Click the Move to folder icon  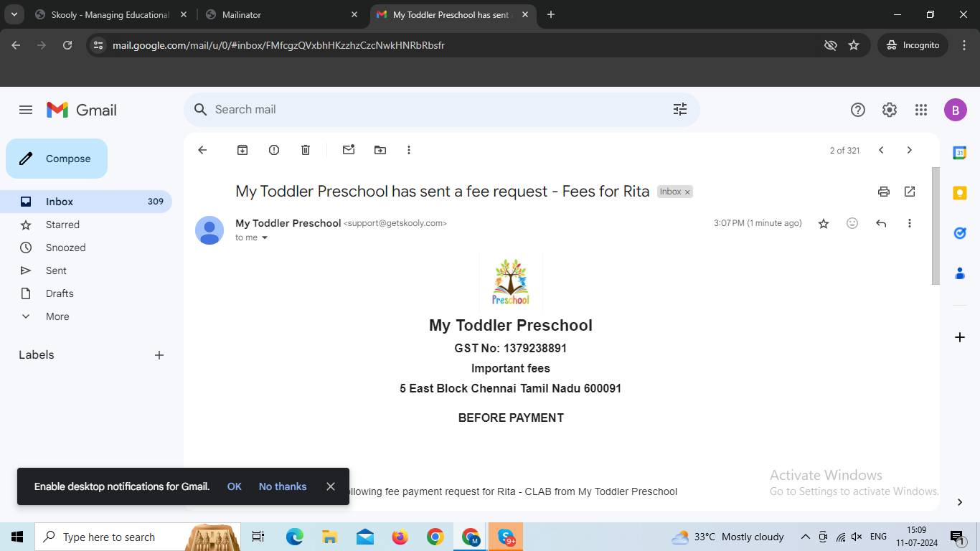coord(380,150)
